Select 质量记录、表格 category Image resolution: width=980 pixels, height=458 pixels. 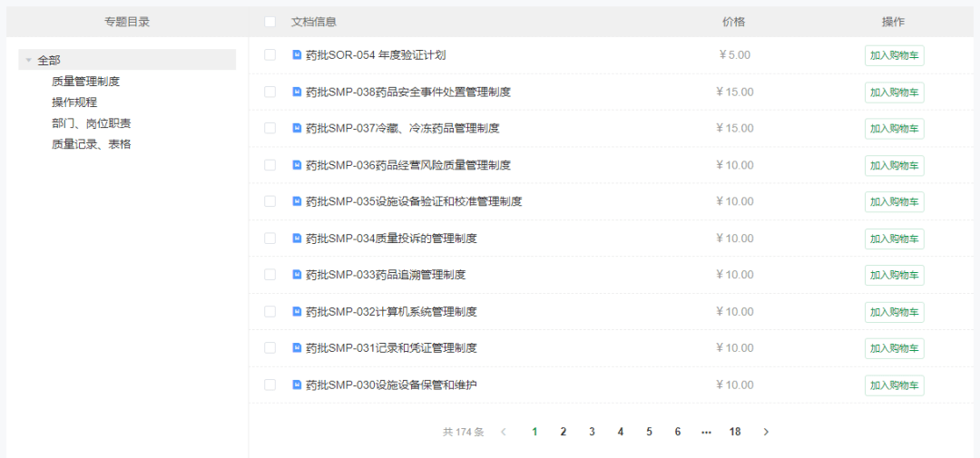point(92,144)
